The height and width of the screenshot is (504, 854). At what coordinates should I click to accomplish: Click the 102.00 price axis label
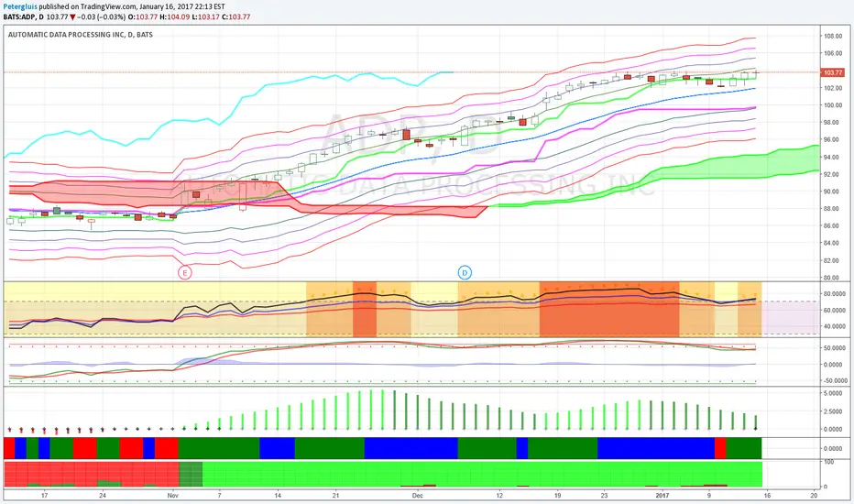click(x=833, y=88)
